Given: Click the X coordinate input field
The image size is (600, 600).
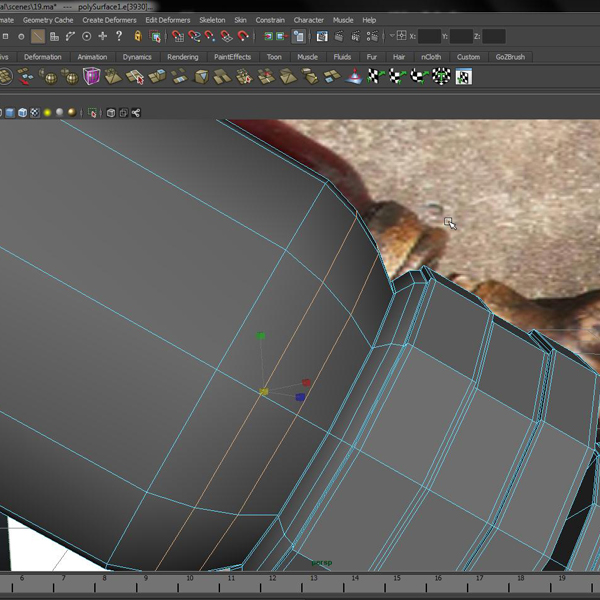Looking at the screenshot, I should click(x=429, y=36).
